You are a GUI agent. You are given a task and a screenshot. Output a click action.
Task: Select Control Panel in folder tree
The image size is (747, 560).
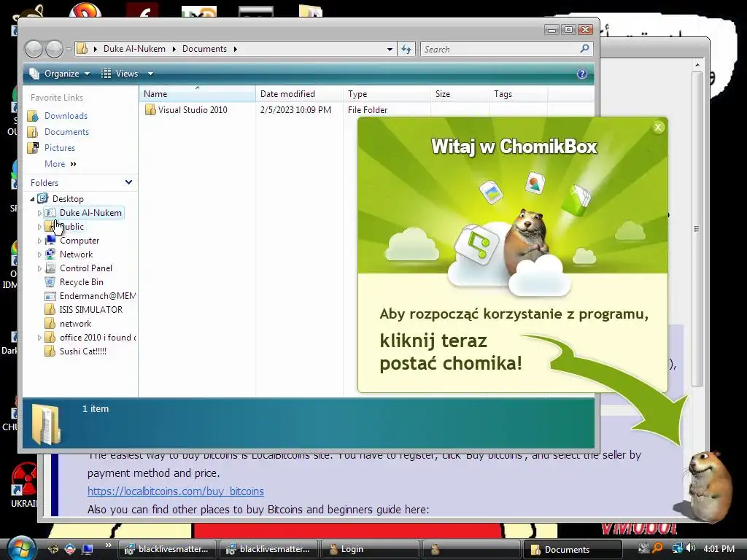click(86, 268)
